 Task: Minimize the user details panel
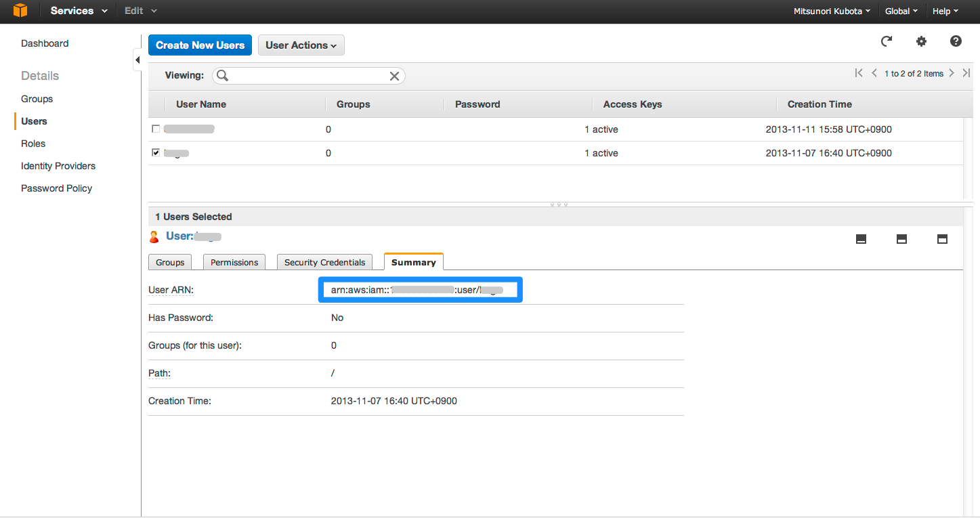(x=861, y=239)
